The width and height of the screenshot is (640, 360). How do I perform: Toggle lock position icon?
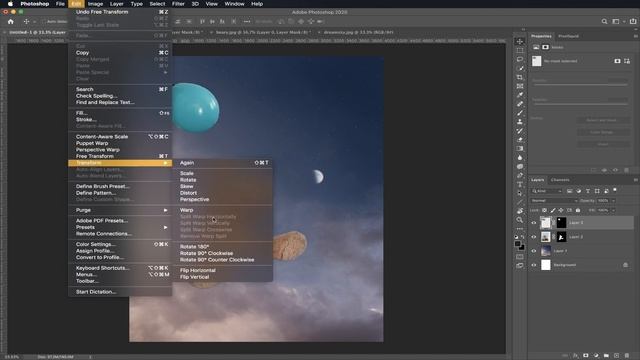pyautogui.click(x=561, y=210)
